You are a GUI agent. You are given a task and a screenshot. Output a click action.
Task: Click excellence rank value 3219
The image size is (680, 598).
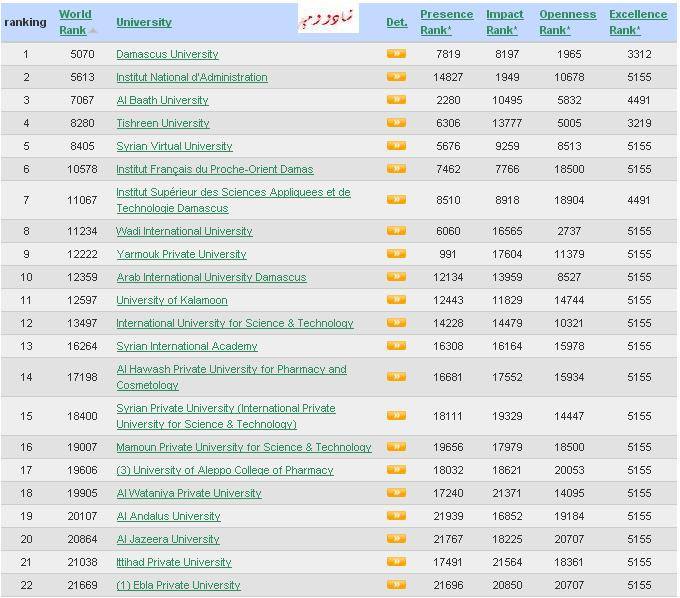click(x=639, y=123)
